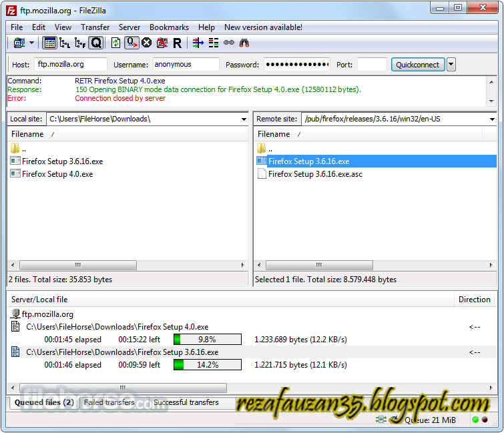Expand the Remote site path dropdown
This screenshot has width=504, height=433.
492,119
